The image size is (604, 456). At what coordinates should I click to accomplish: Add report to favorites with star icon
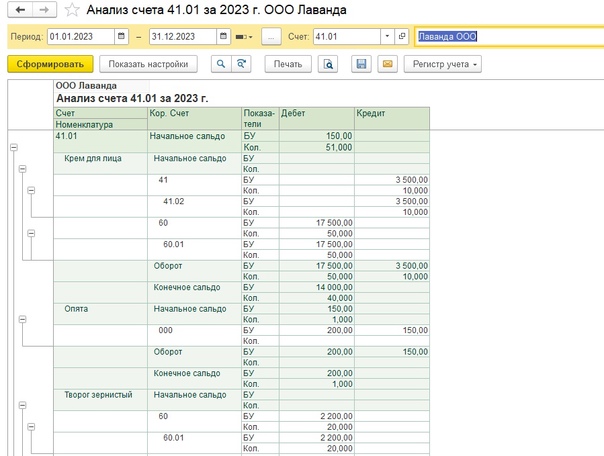[72, 10]
